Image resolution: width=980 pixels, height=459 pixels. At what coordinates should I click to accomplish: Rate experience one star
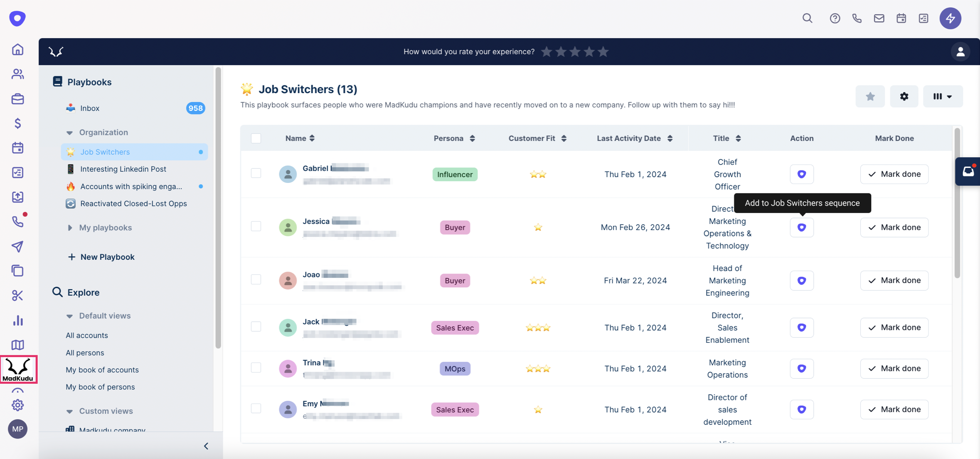point(547,52)
